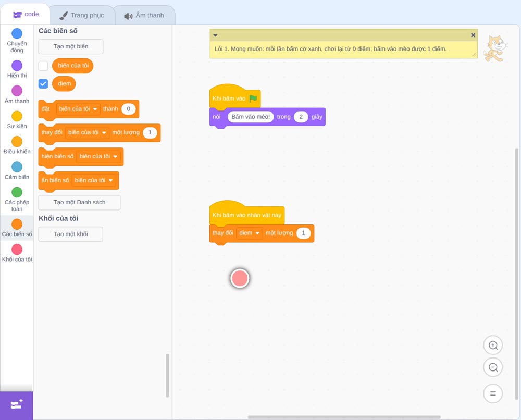This screenshot has height=420, width=521.
Task: Click the workspace horizontal scrollbar
Action: click(x=344, y=417)
